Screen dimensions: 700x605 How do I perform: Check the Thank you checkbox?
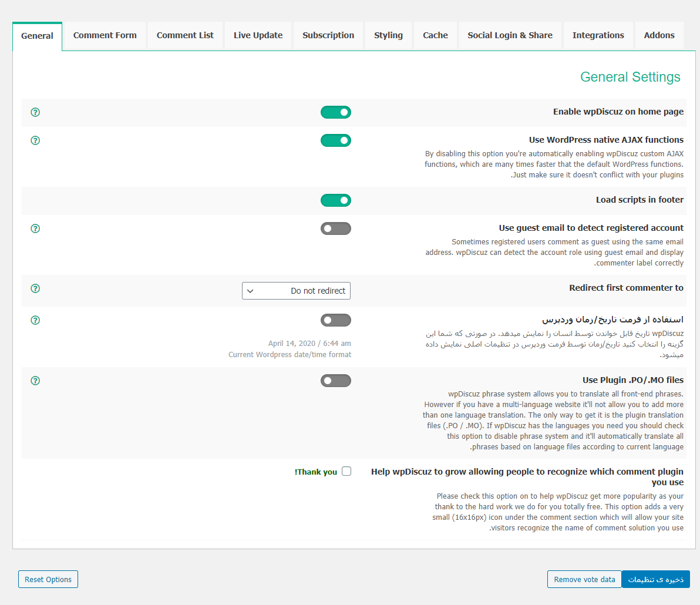coord(346,471)
